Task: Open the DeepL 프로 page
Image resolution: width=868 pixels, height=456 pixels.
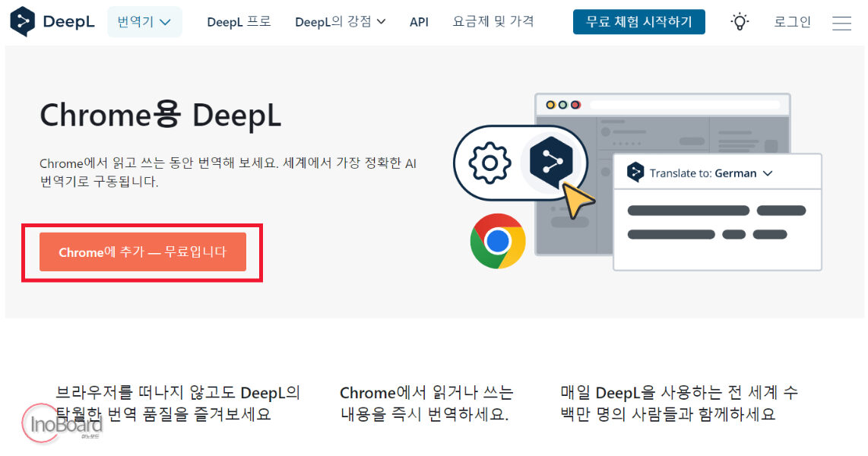Action: [x=239, y=22]
